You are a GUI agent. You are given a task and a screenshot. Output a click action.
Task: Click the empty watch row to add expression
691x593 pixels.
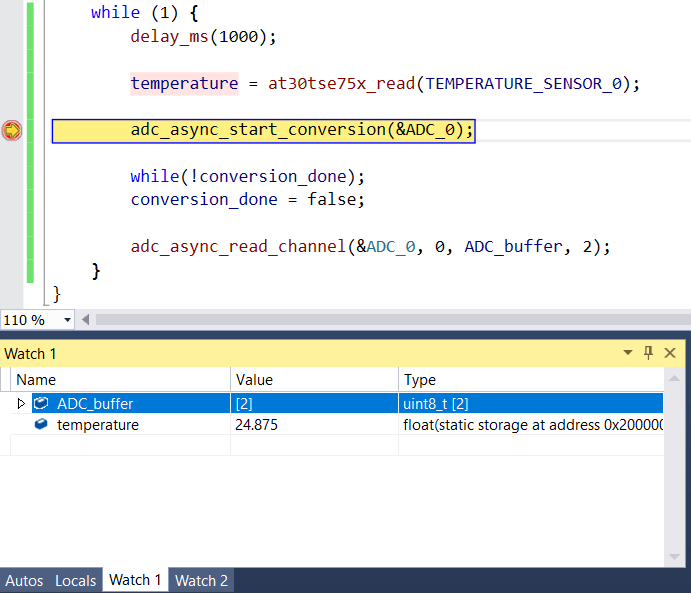coord(120,446)
